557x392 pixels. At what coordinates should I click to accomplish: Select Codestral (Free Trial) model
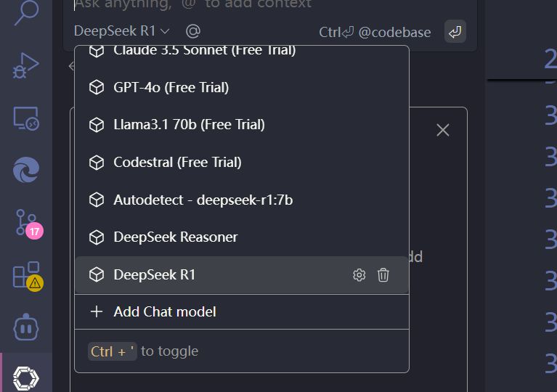[177, 162]
